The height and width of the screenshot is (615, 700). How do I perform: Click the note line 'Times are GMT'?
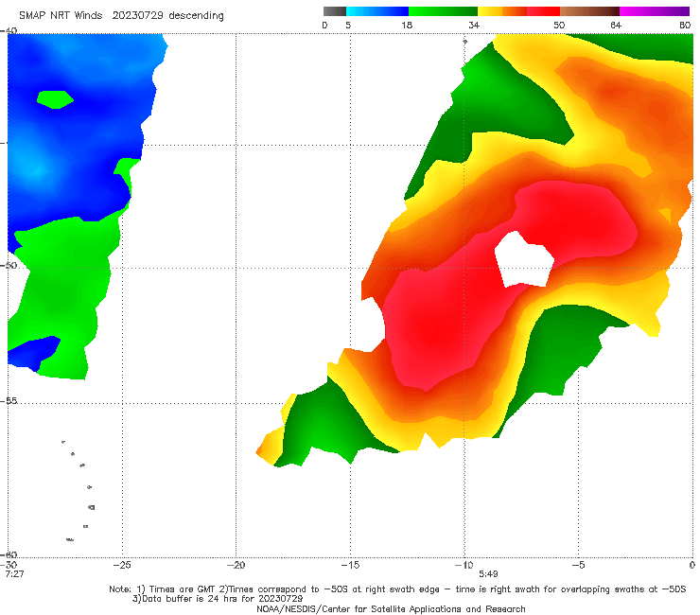click(x=397, y=589)
